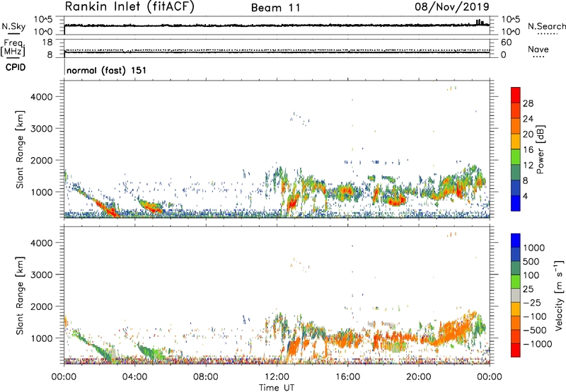Click the "4" label on the power colorbar

(x=525, y=197)
